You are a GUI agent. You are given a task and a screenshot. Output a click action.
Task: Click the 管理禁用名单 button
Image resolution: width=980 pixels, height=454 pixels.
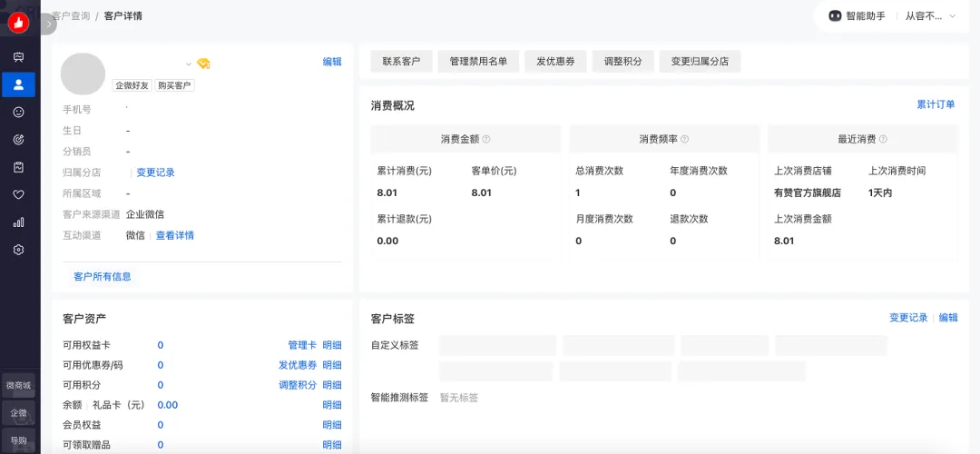click(x=478, y=61)
